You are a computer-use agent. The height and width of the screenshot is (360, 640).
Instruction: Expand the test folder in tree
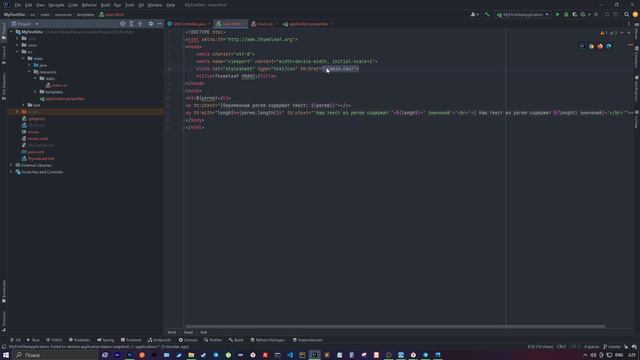pos(23,105)
